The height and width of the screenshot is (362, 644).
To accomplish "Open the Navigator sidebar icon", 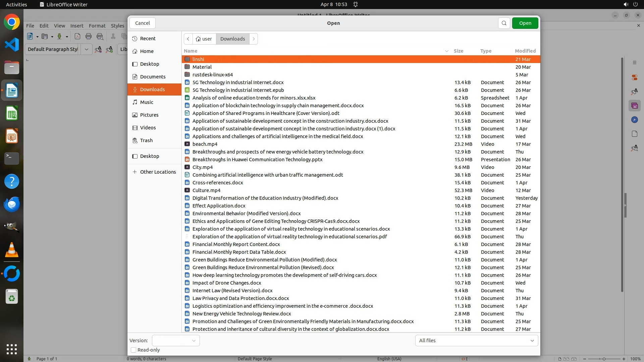I will tap(634, 120).
